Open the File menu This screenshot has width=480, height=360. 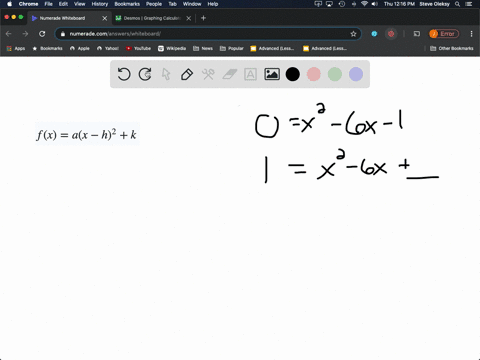point(49,4)
